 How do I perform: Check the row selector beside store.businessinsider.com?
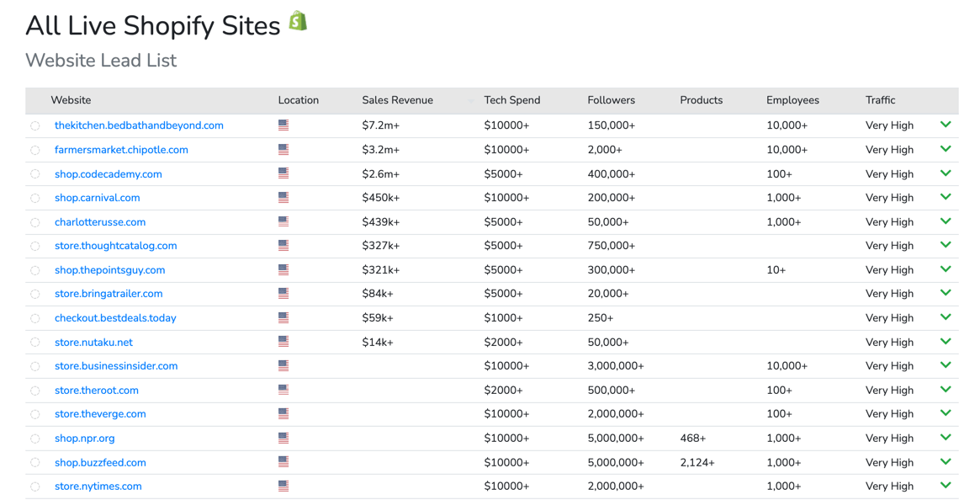click(34, 365)
